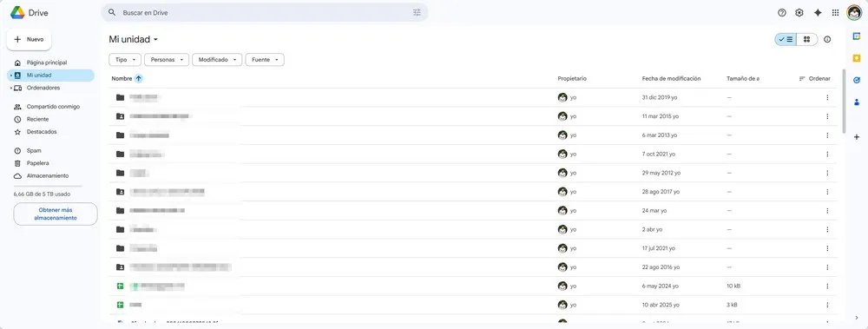Open Google Tasks side panel icon
Viewport: 868px width, 329px height.
(857, 80)
